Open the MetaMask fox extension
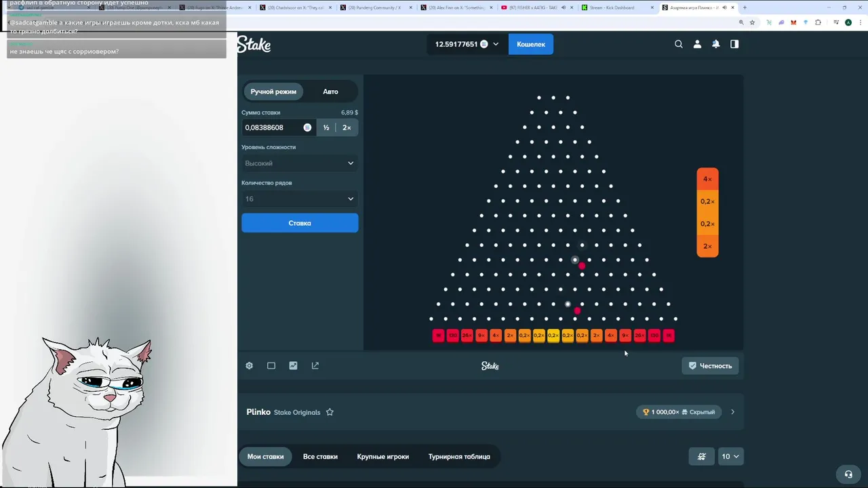Screen dimensions: 868x488 793,22
